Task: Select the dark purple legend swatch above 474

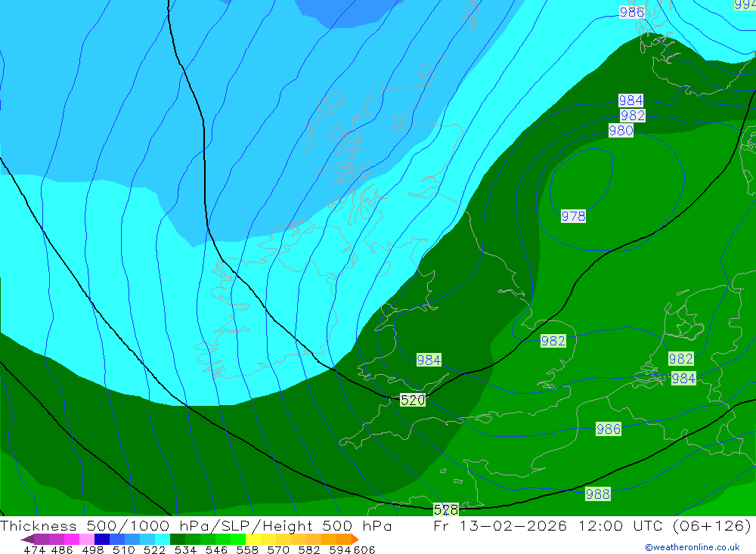Action: coord(27,539)
